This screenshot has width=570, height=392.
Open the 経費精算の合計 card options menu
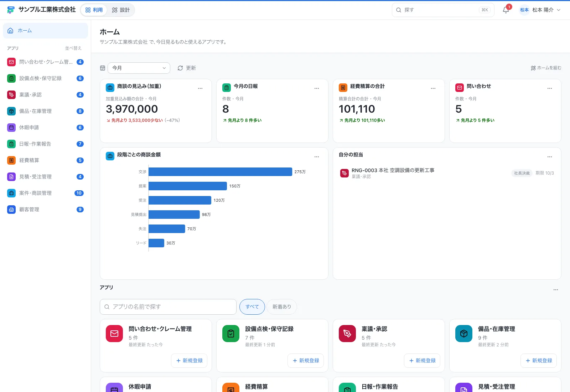(433, 88)
